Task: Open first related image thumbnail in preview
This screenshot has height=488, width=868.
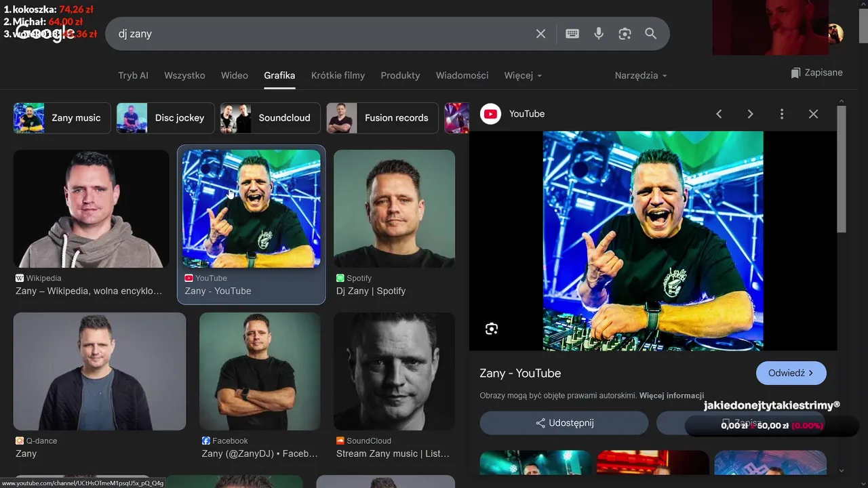Action: pos(535,462)
